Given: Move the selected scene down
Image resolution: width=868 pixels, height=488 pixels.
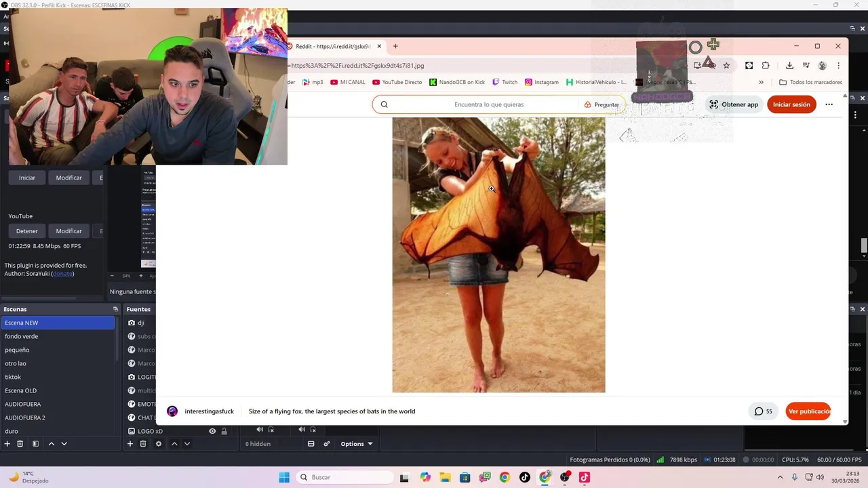Looking at the screenshot, I should coord(64,444).
